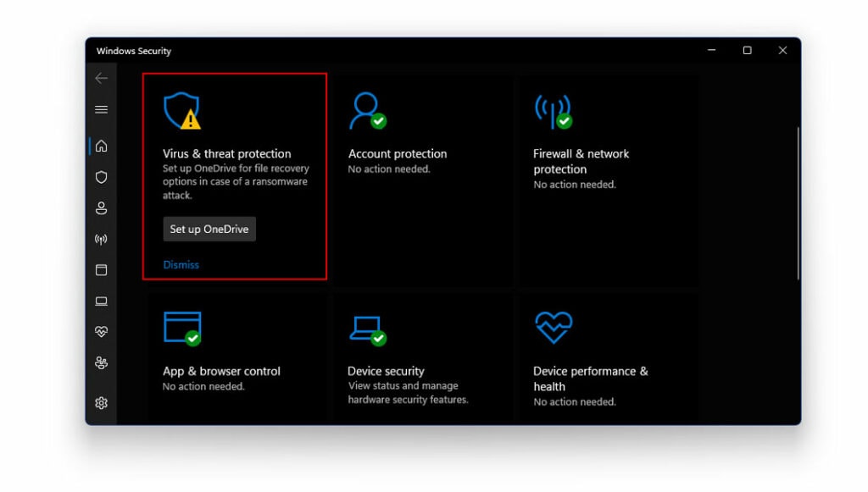
Task: Select the Home icon in sidebar
Action: point(102,146)
